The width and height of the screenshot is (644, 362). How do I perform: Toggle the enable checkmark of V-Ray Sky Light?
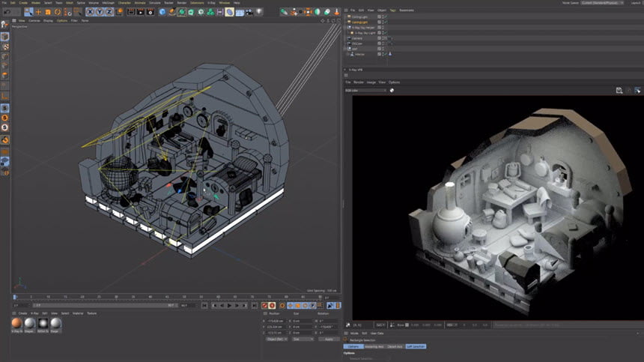(x=386, y=33)
